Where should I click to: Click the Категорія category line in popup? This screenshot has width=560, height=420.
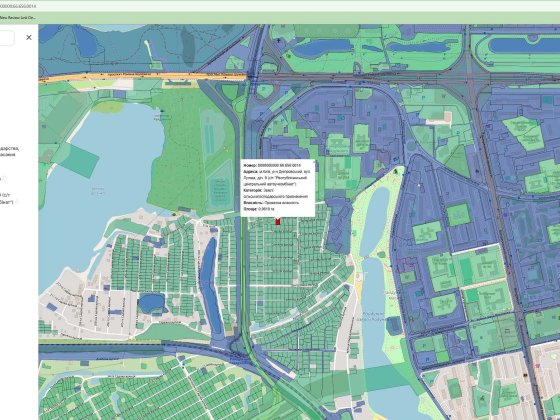tap(275, 193)
